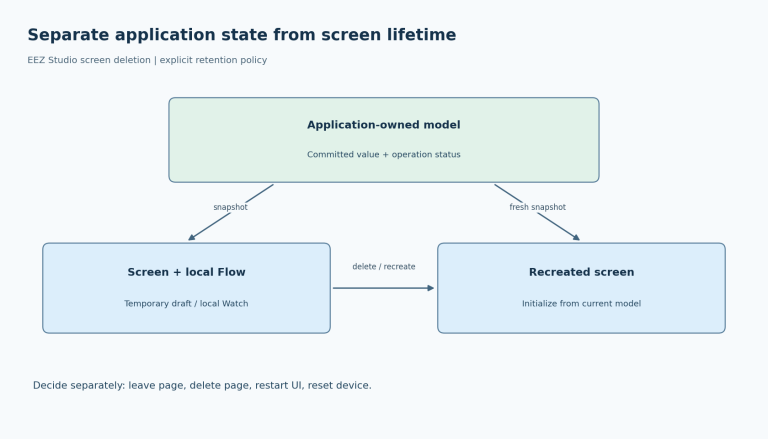Click the 'Decide separately: leave page...' footer note
This screenshot has height=439, width=768.
[x=202, y=386]
